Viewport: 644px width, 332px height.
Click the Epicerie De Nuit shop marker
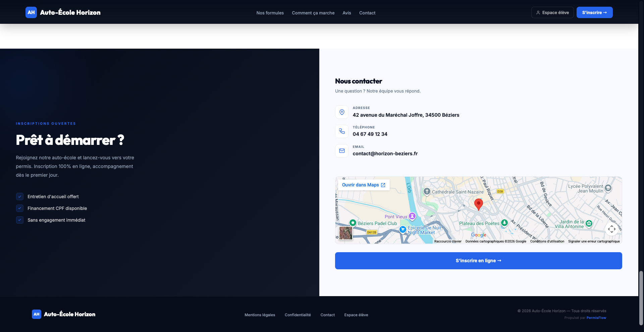coord(403,229)
